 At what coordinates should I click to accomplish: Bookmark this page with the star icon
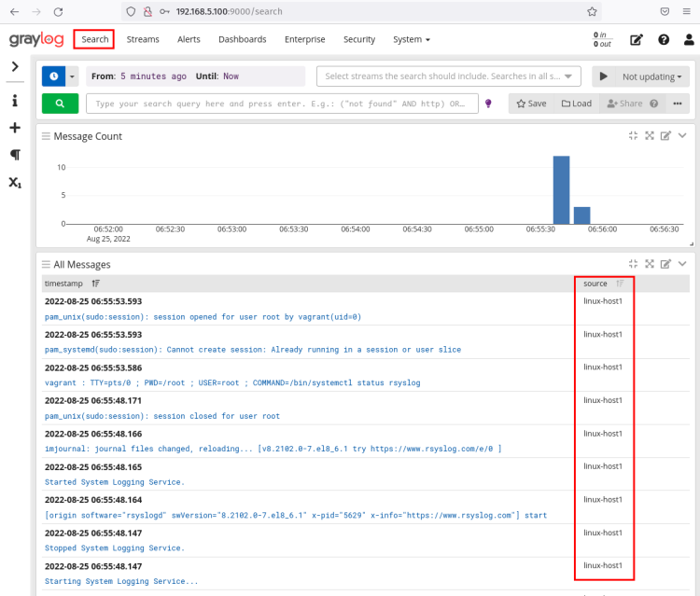pos(592,11)
